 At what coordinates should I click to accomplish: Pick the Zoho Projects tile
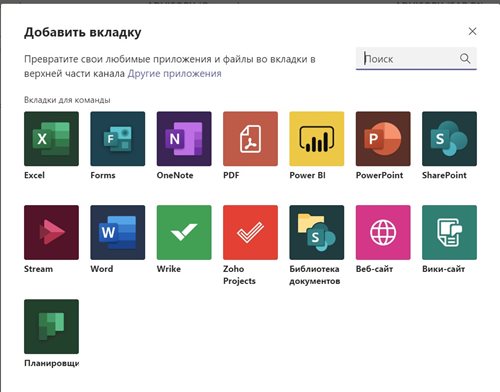click(250, 232)
